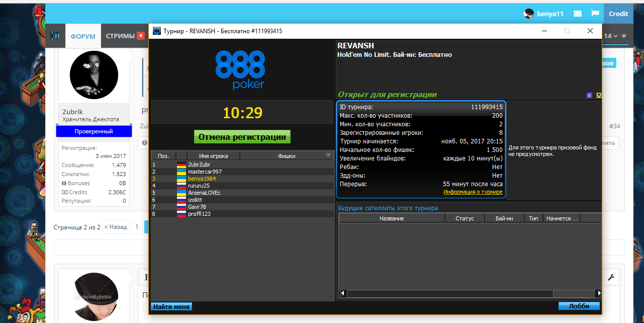644x323 pixels.
Task: Click the Будущие сателлиты этого турнира heading
Action: (x=388, y=208)
